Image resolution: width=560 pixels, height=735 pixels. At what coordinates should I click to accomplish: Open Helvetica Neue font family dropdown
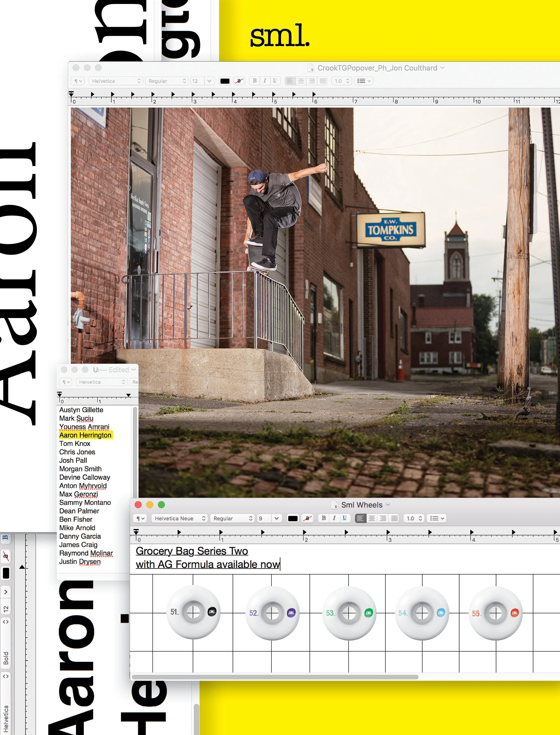[x=180, y=518]
